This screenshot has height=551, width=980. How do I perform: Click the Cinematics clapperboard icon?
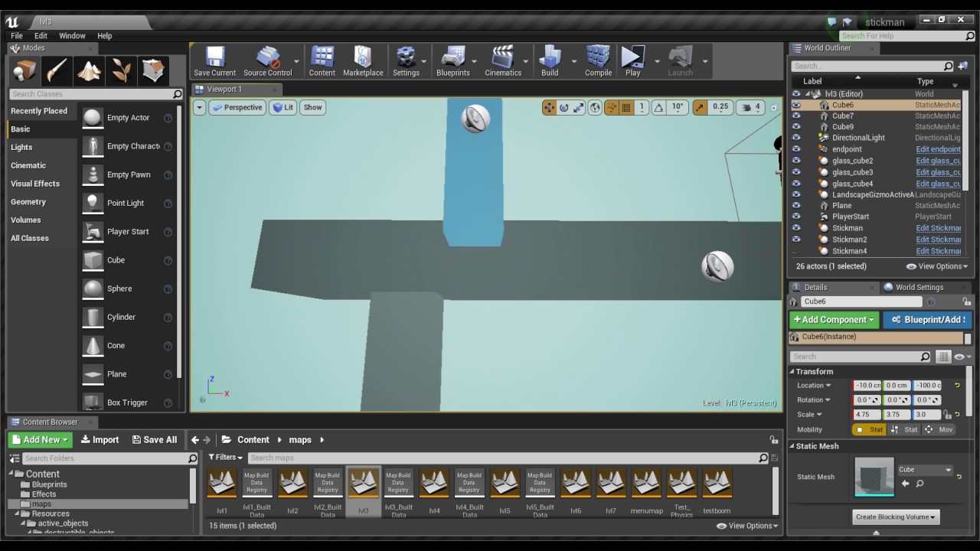click(503, 61)
